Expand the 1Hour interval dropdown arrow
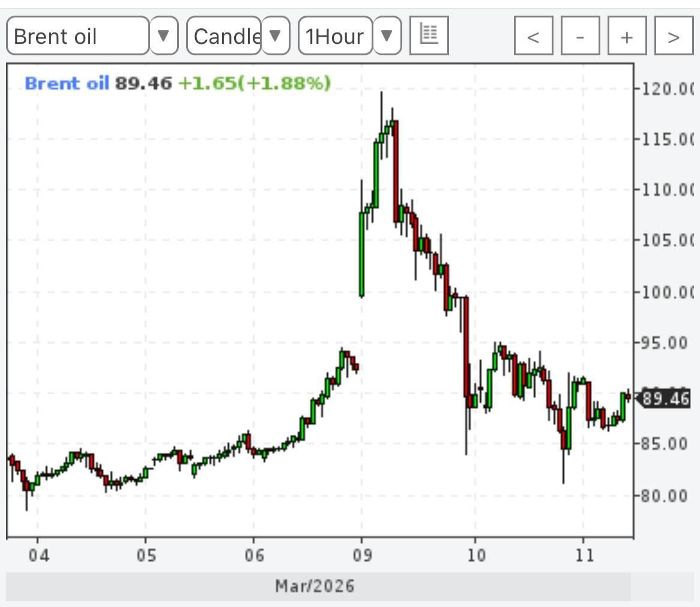This screenshot has height=607, width=700. point(387,36)
